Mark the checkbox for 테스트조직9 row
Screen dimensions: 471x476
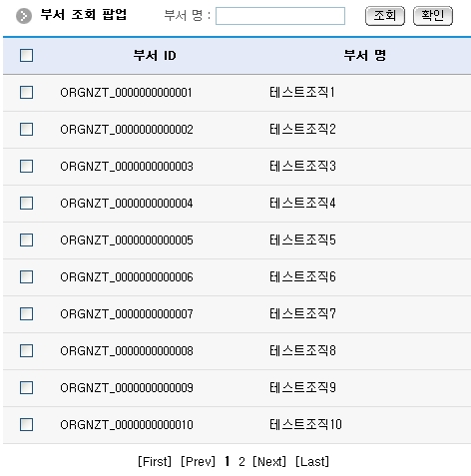pyautogui.click(x=26, y=387)
